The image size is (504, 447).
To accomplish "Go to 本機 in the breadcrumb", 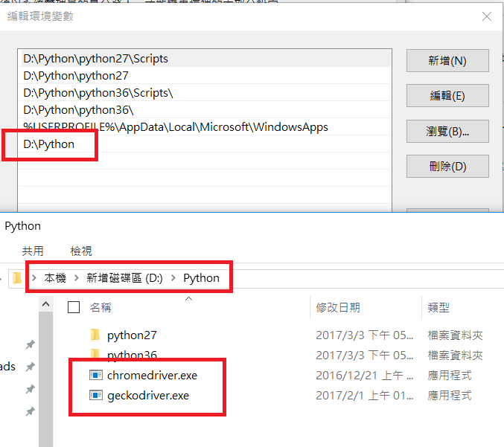I will click(55, 277).
